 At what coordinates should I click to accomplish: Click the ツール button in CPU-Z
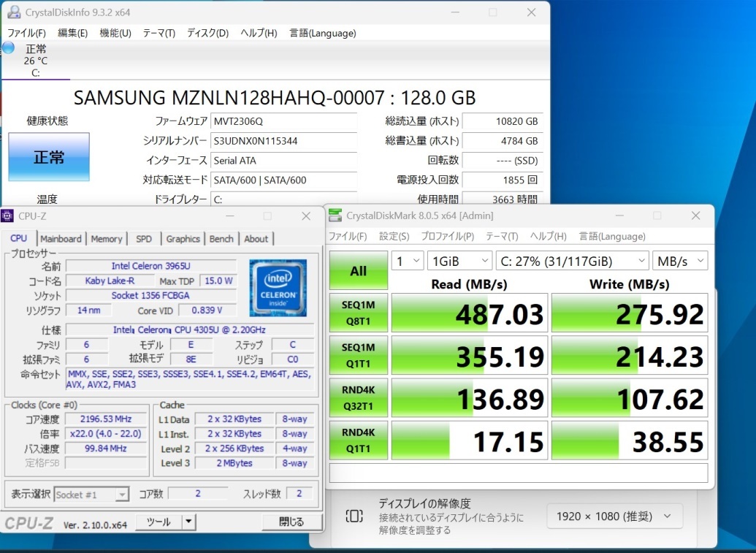(x=159, y=522)
